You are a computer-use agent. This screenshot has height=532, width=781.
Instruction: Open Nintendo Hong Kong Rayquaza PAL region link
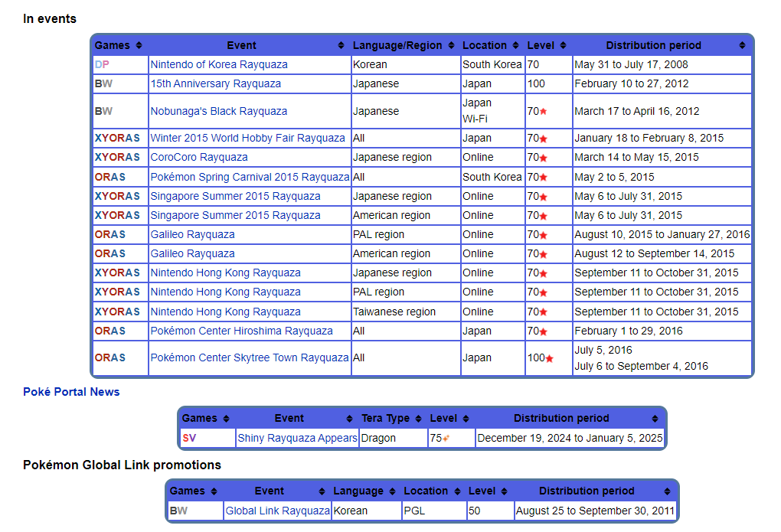[x=226, y=292]
